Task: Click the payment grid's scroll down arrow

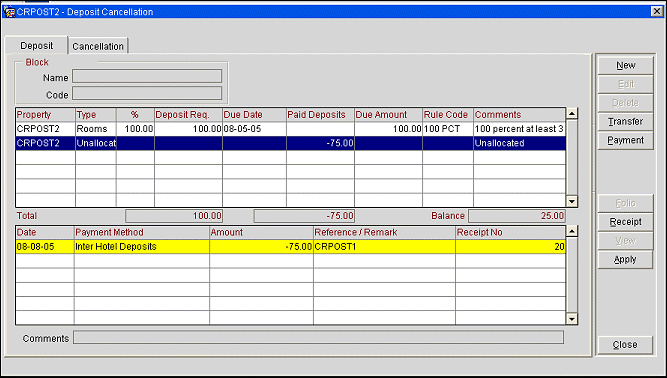Action: tap(572, 319)
